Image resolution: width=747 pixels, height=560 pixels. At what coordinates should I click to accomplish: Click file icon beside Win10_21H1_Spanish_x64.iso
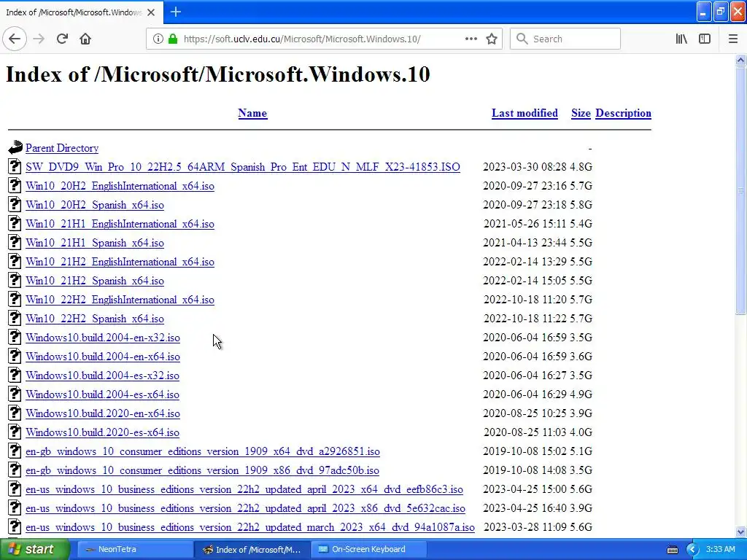point(15,242)
